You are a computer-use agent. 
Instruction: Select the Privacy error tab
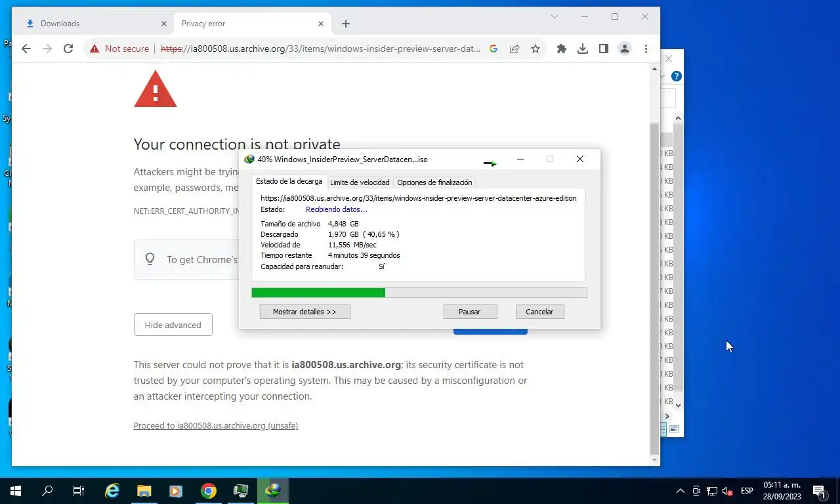(x=253, y=24)
